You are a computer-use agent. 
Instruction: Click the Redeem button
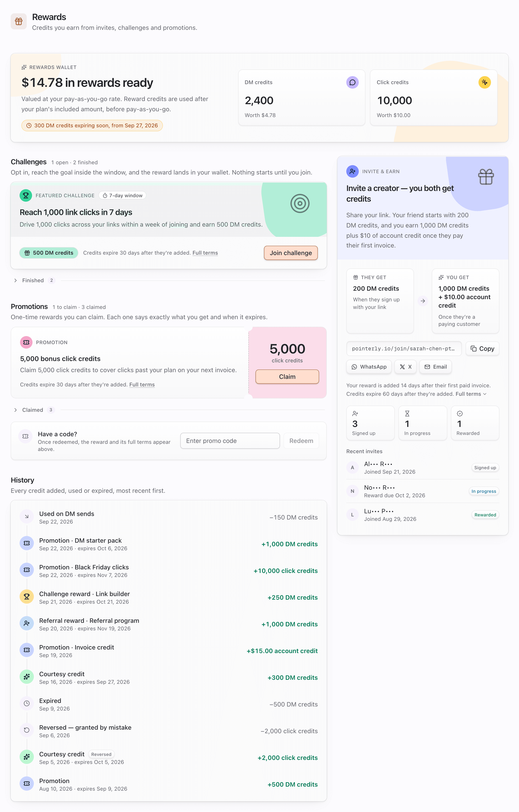click(x=301, y=441)
